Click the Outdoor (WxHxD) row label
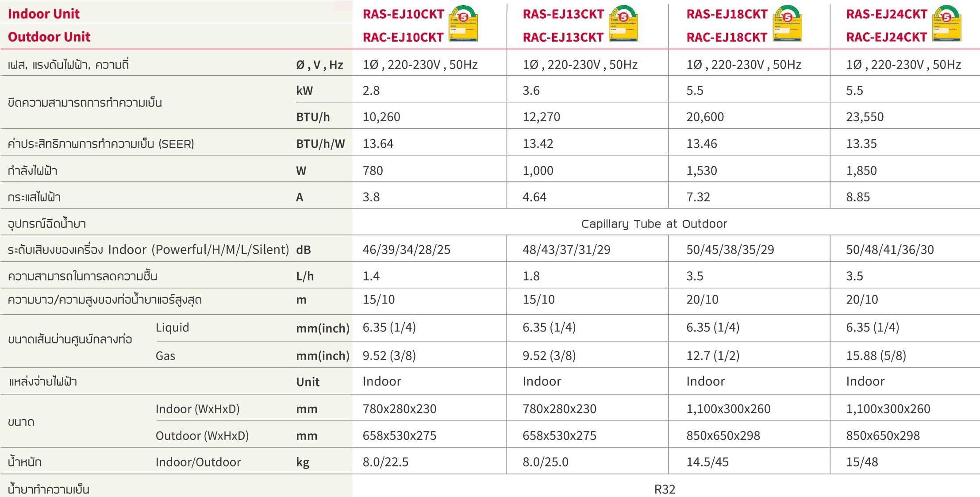The height and width of the screenshot is (497, 980). 202,436
